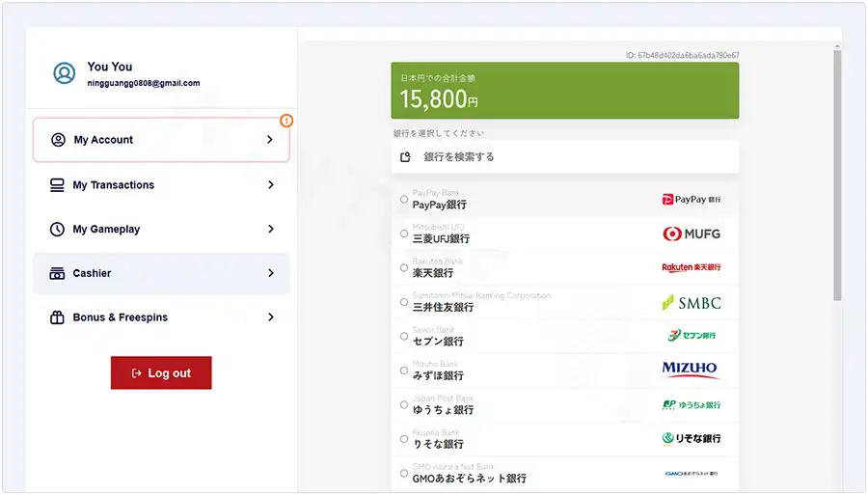Click the bank search field 銀行を検索する

point(564,157)
